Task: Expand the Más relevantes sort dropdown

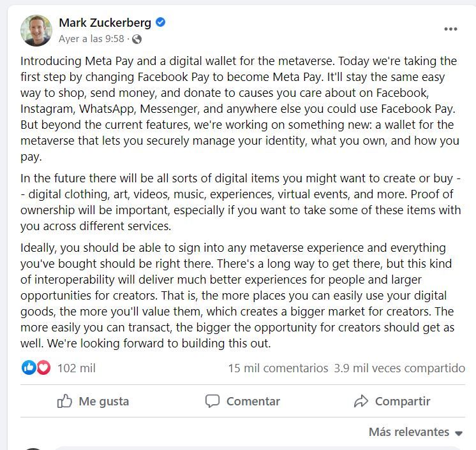Action: pos(415,432)
